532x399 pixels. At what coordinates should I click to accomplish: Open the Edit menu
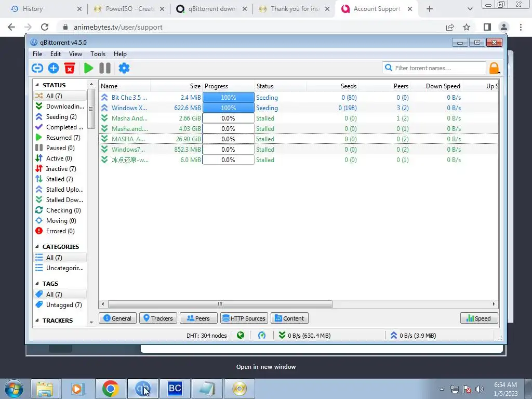click(x=55, y=54)
